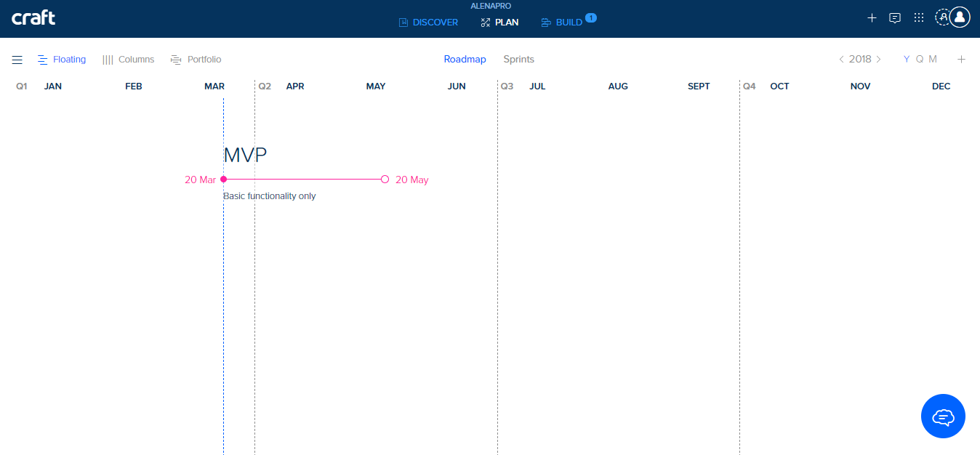Click the MVP start point marker
The height and width of the screenshot is (455, 980).
pyautogui.click(x=224, y=180)
